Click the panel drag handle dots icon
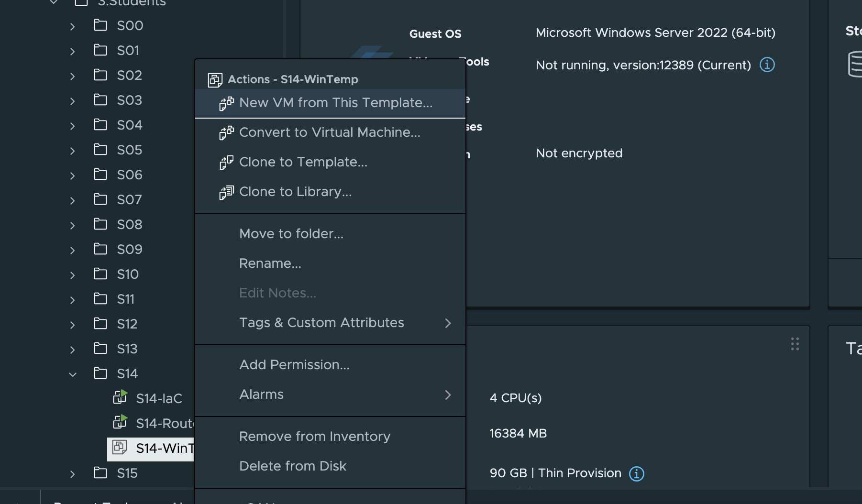The image size is (862, 504). tap(795, 344)
